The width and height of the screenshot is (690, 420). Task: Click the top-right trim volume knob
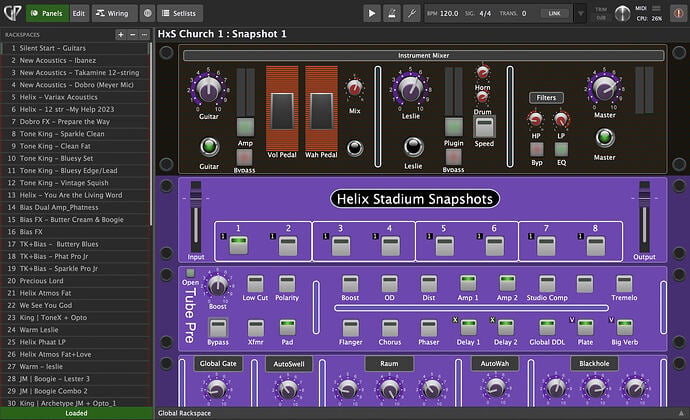pos(622,14)
